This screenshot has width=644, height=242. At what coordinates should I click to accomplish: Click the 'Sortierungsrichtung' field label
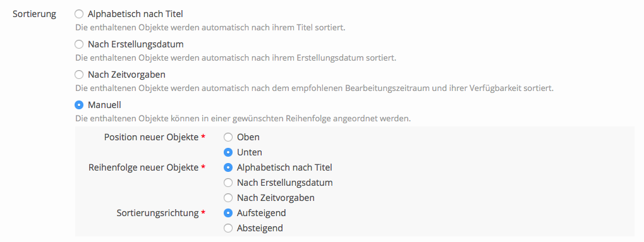click(158, 213)
